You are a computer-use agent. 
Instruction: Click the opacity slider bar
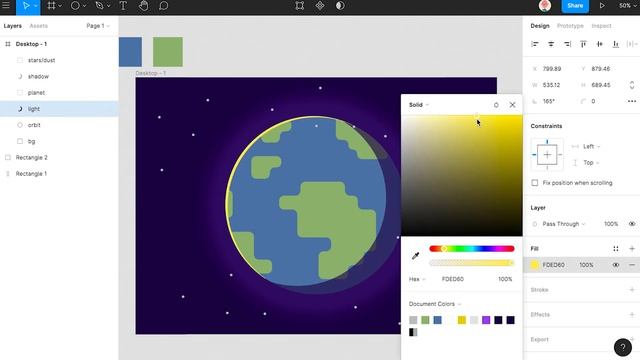[472, 263]
